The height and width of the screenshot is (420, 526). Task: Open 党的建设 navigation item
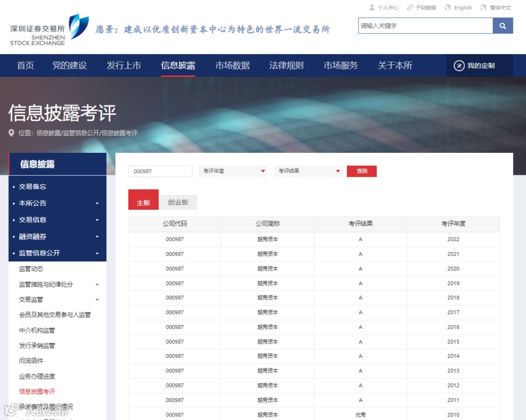(70, 65)
